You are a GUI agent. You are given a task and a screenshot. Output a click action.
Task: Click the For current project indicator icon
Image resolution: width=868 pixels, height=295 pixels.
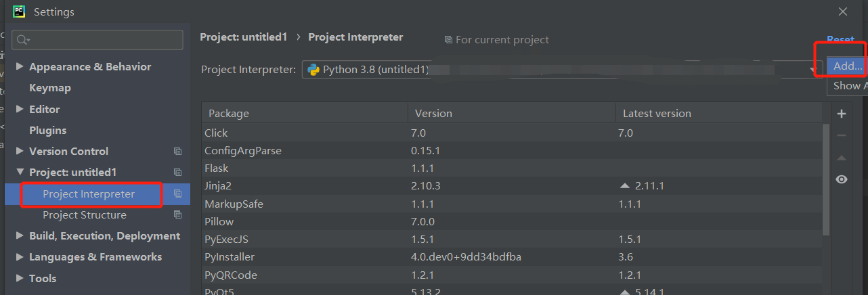[x=448, y=40]
